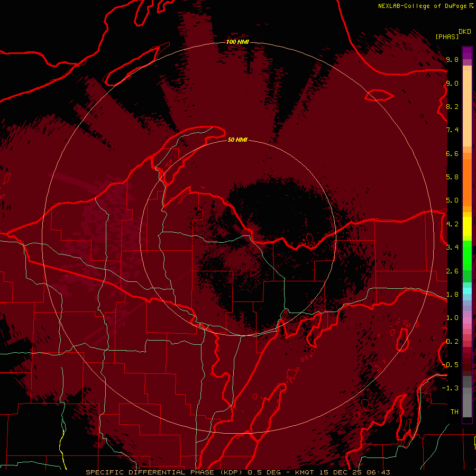The height and width of the screenshot is (476, 476).
Task: Click the 2.6 value on the color scale
Action: coord(452,271)
